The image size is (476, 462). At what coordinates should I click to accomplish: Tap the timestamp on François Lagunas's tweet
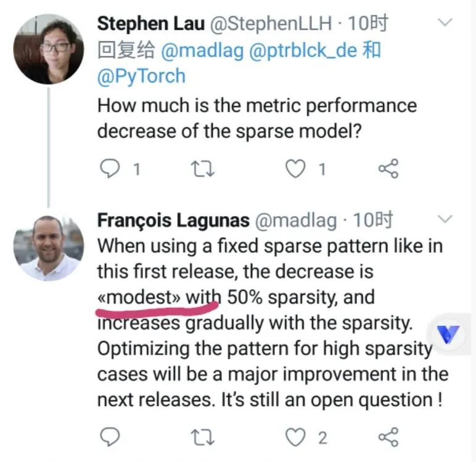click(x=371, y=221)
